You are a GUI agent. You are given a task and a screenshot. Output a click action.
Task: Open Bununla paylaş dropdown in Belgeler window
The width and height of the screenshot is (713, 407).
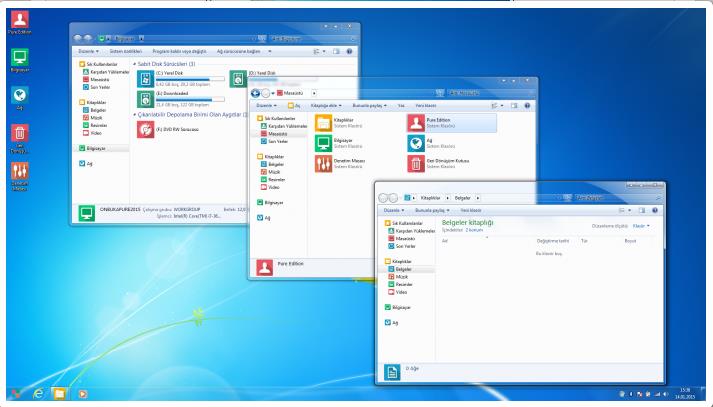tap(432, 211)
